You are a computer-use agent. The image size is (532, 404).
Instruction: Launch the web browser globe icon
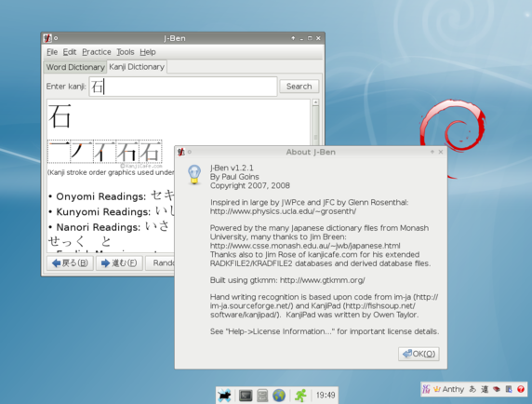click(x=279, y=396)
